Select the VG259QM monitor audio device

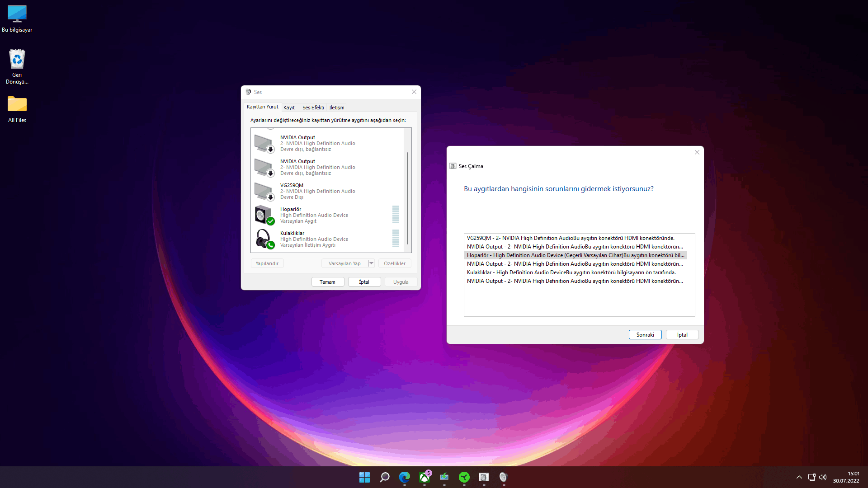pyautogui.click(x=317, y=191)
